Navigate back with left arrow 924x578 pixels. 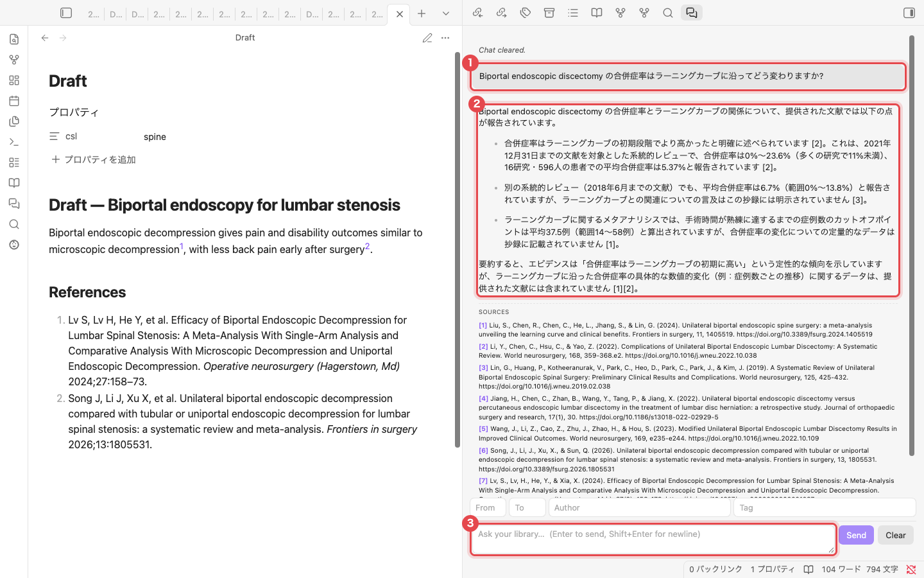pyautogui.click(x=45, y=38)
